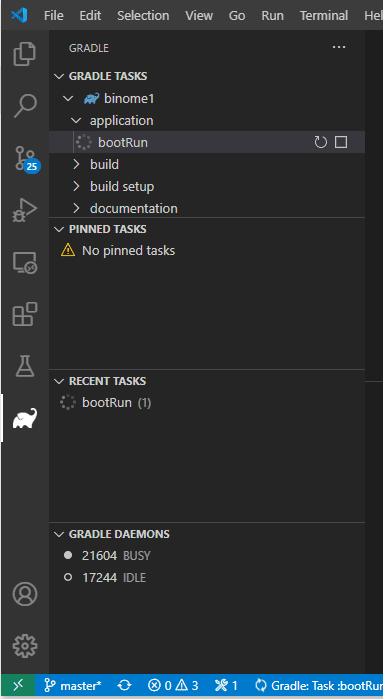
Task: Click the master* branch in status bar
Action: pyautogui.click(x=73, y=685)
